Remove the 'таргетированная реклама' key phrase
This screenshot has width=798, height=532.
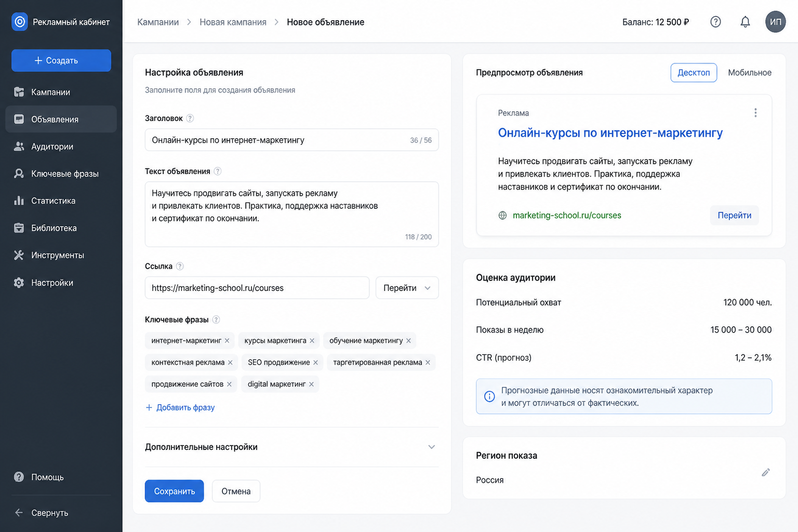(428, 363)
